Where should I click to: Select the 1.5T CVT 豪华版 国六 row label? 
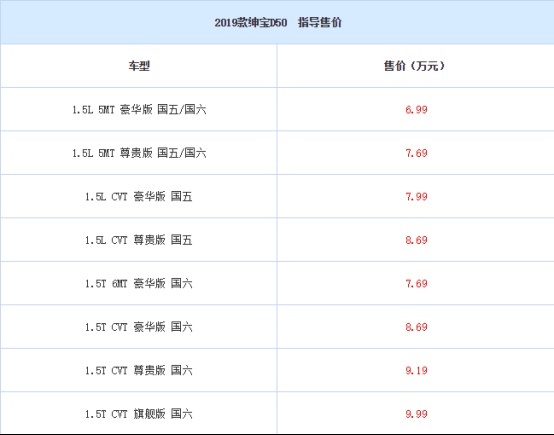tap(139, 327)
